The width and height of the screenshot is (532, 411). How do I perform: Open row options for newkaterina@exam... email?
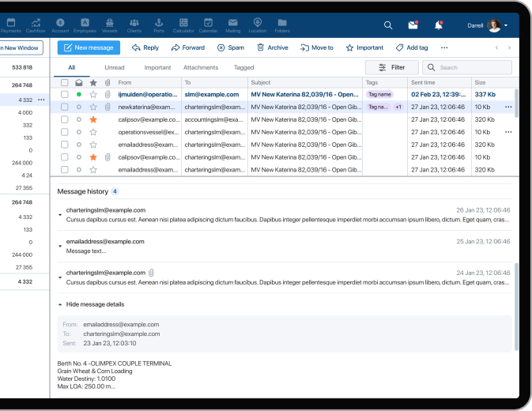click(508, 107)
